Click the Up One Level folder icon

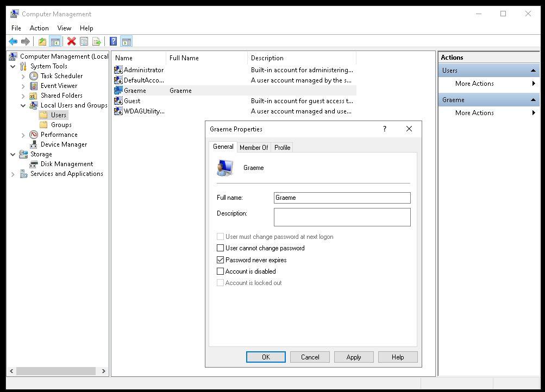click(42, 41)
